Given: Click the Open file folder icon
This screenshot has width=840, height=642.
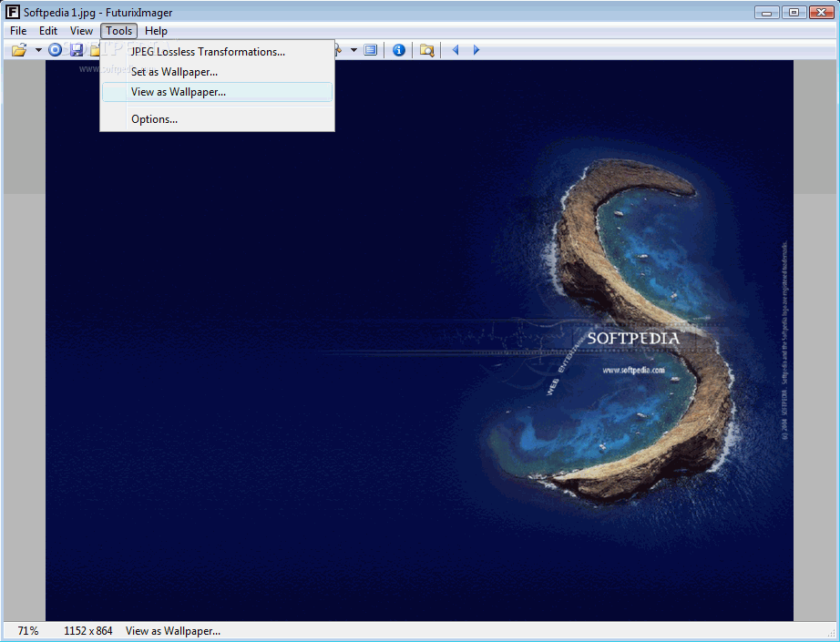Looking at the screenshot, I should 19,50.
